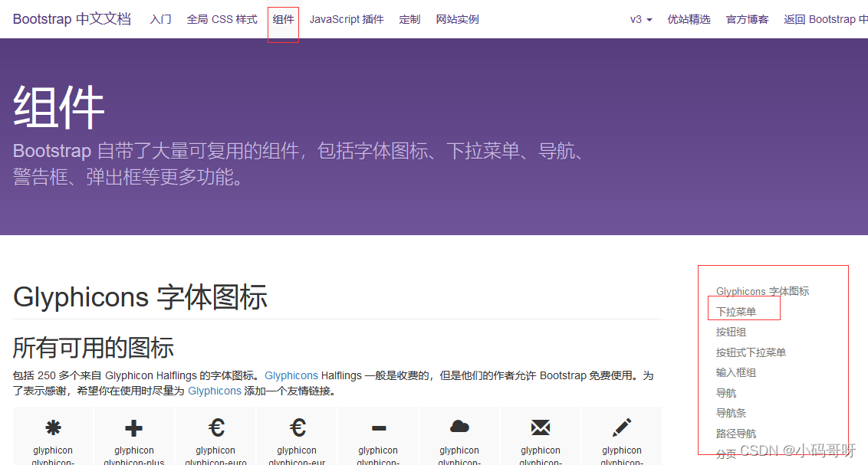This screenshot has height=465, width=868.
Task: Follow the Glyphicons 友情链接 link
Action: [215, 391]
